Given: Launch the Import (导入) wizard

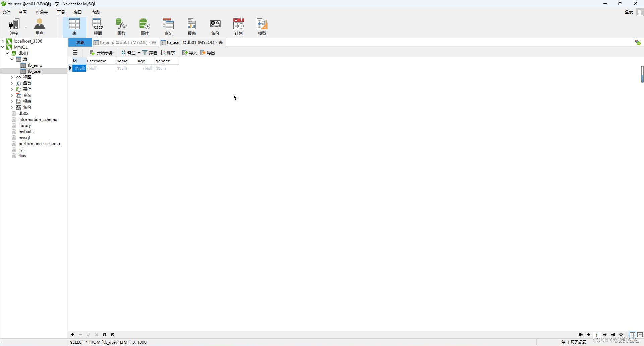Looking at the screenshot, I should click(x=189, y=53).
